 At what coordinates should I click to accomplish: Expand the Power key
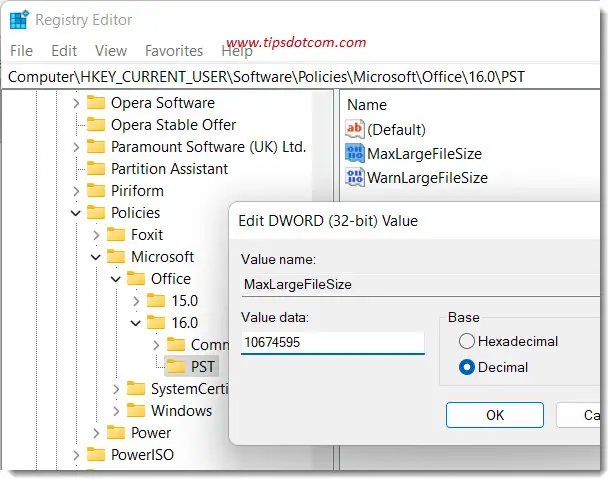pos(96,433)
